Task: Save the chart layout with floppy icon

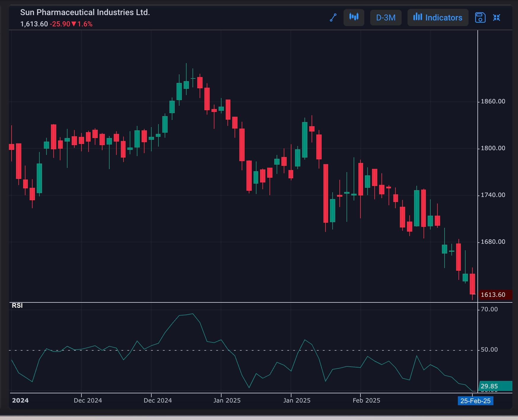Action: tap(480, 17)
